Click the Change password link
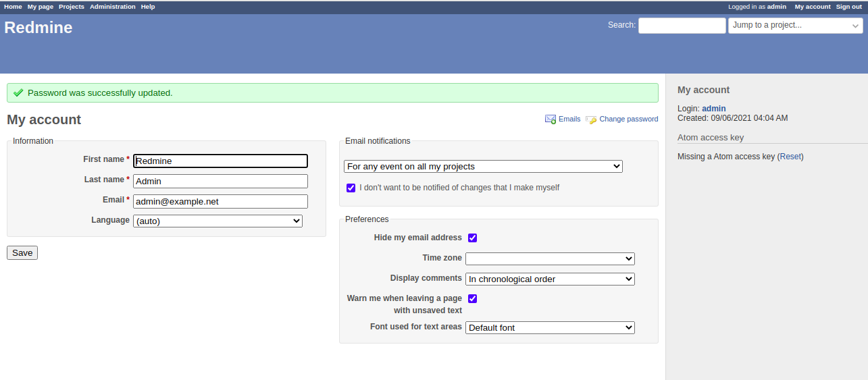868x380 pixels. click(x=629, y=119)
